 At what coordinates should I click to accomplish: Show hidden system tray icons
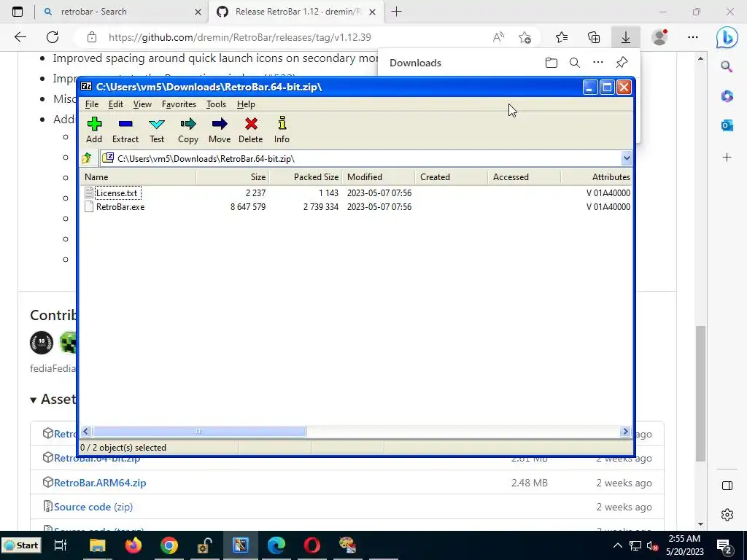pyautogui.click(x=617, y=545)
